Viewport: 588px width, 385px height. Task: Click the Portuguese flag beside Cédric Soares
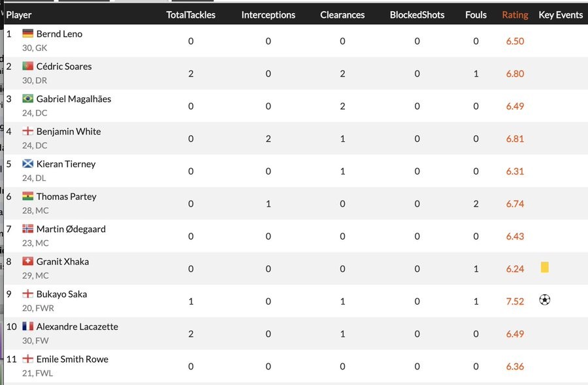pyautogui.click(x=27, y=66)
